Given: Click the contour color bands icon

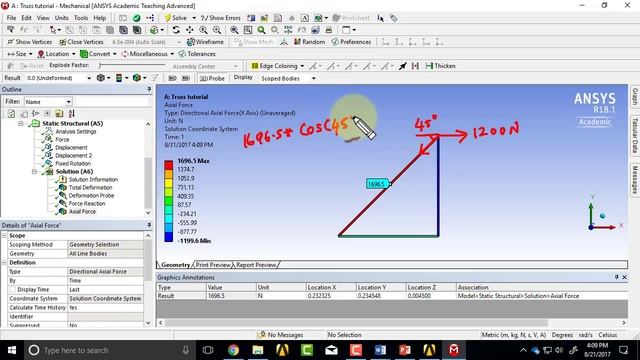Looking at the screenshot, I should [119, 78].
